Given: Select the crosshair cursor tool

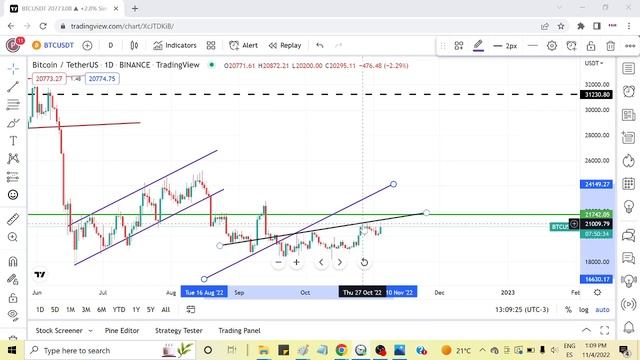Looking at the screenshot, I should [x=13, y=69].
